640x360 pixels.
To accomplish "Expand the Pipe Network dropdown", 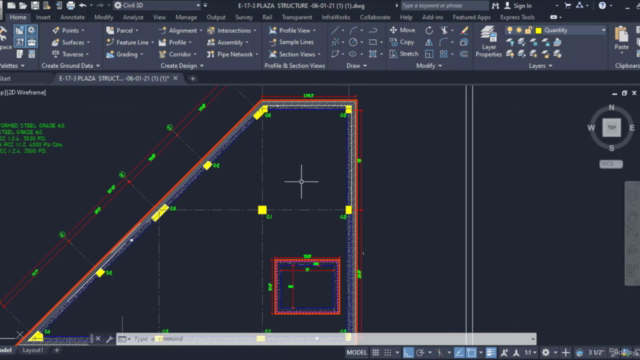I will tap(256, 54).
